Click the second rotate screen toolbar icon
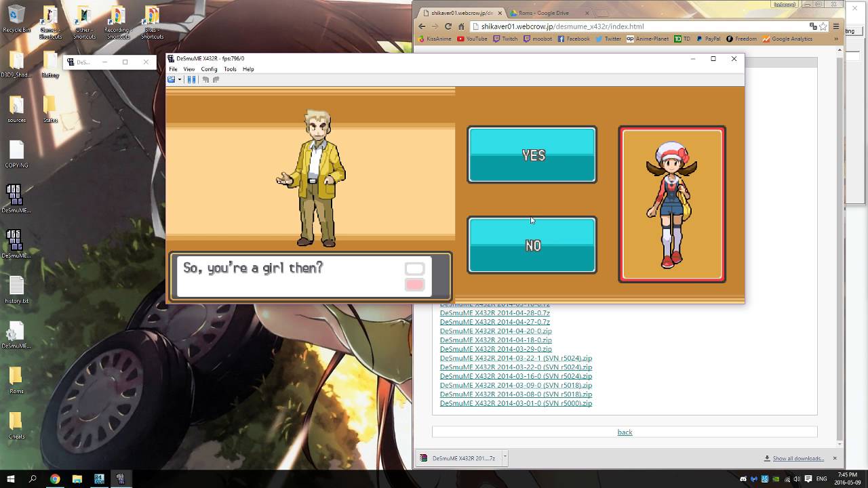 216,79
